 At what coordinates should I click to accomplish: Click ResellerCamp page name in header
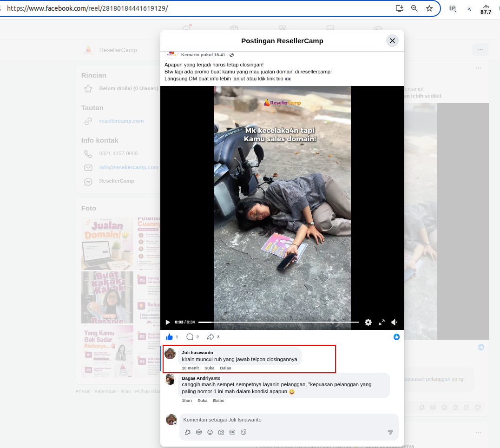click(118, 50)
